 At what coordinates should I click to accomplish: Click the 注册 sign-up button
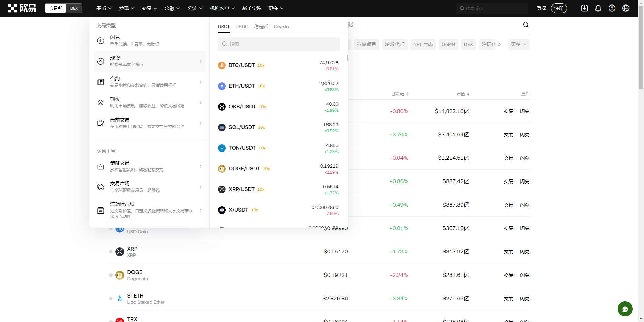pyautogui.click(x=559, y=8)
